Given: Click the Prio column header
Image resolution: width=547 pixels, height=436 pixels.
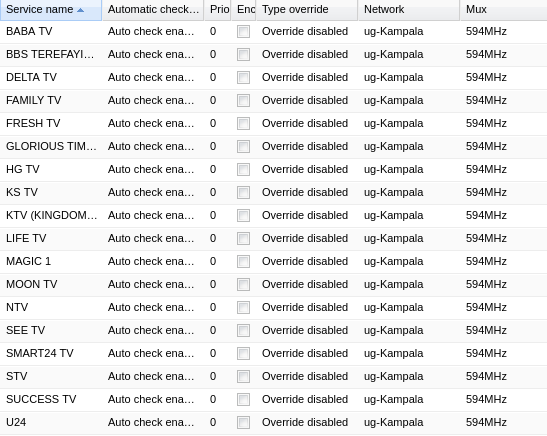Looking at the screenshot, I should [x=218, y=10].
